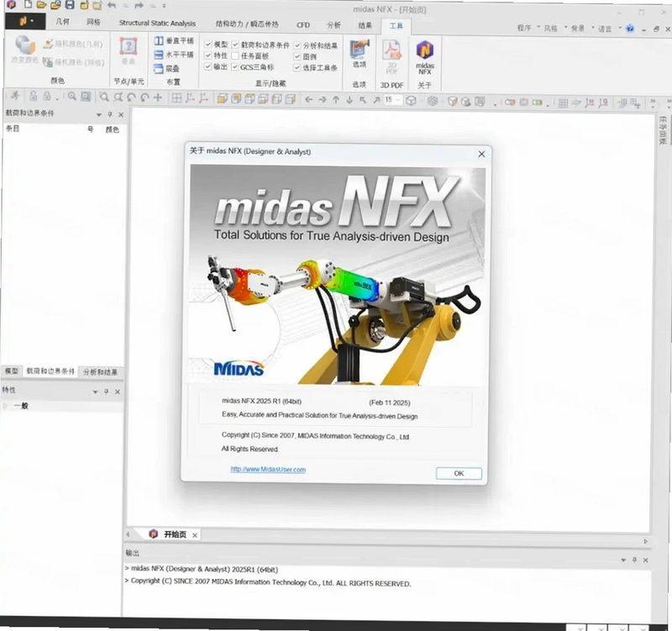
Task: Click the vertical 任务面板 side tab at right edge
Action: pos(663,130)
